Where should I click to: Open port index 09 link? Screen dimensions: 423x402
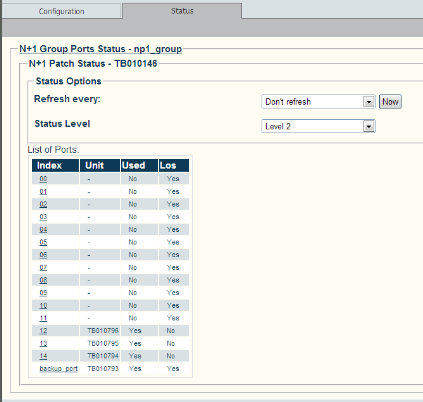coord(43,293)
